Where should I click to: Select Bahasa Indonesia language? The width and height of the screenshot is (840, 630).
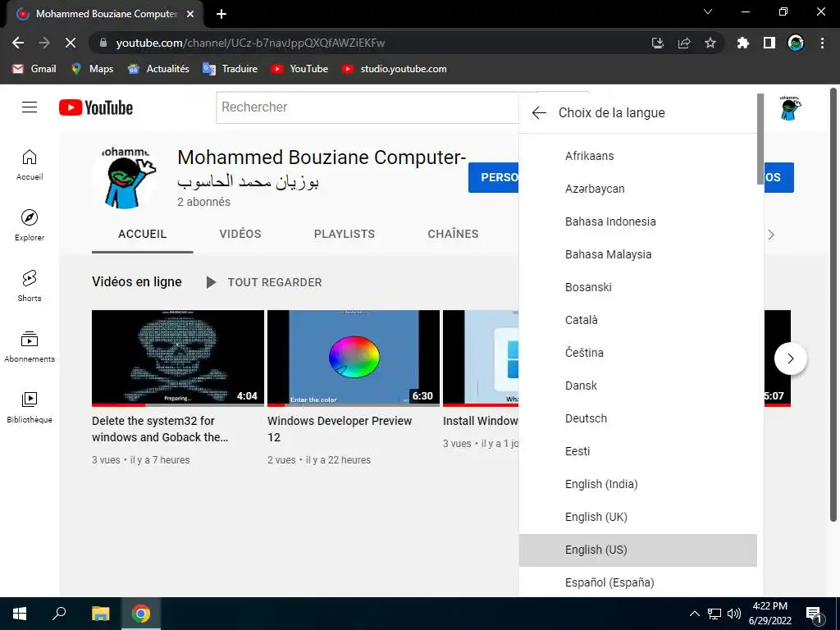[638, 221]
